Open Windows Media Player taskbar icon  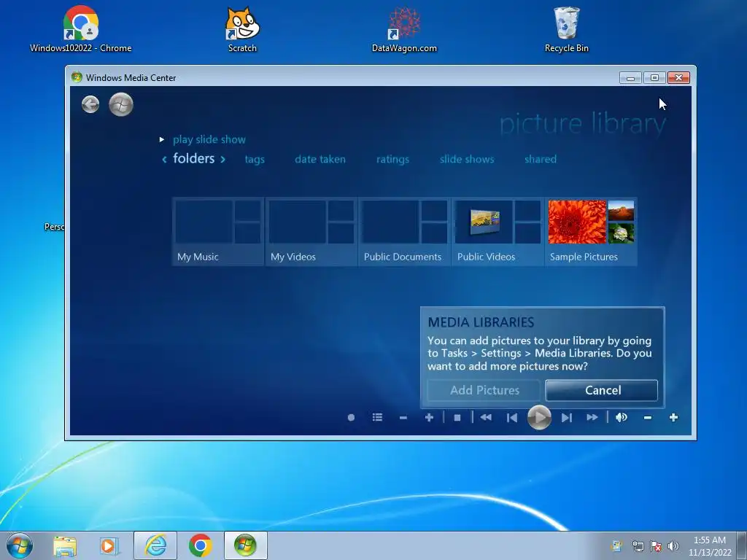click(109, 545)
